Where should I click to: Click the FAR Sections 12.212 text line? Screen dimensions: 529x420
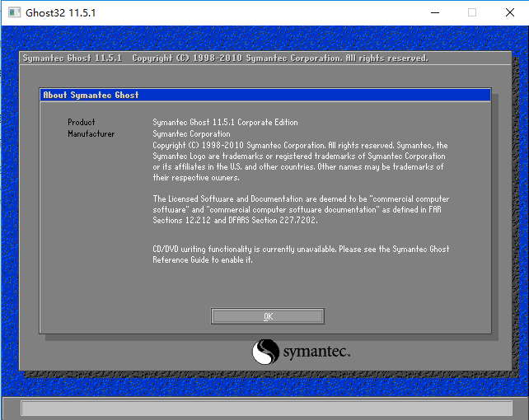pos(235,221)
